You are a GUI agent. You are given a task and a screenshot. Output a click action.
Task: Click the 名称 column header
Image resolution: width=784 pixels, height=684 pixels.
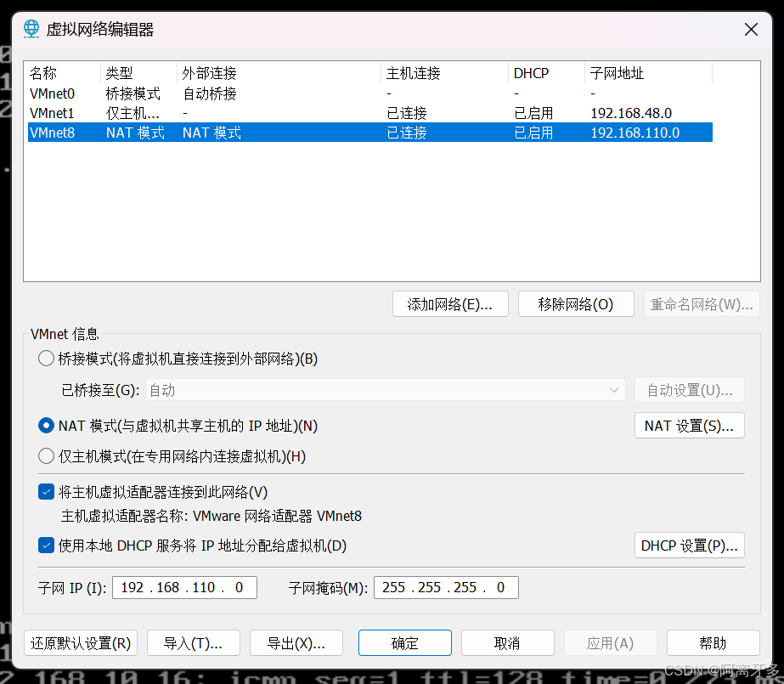(64, 74)
